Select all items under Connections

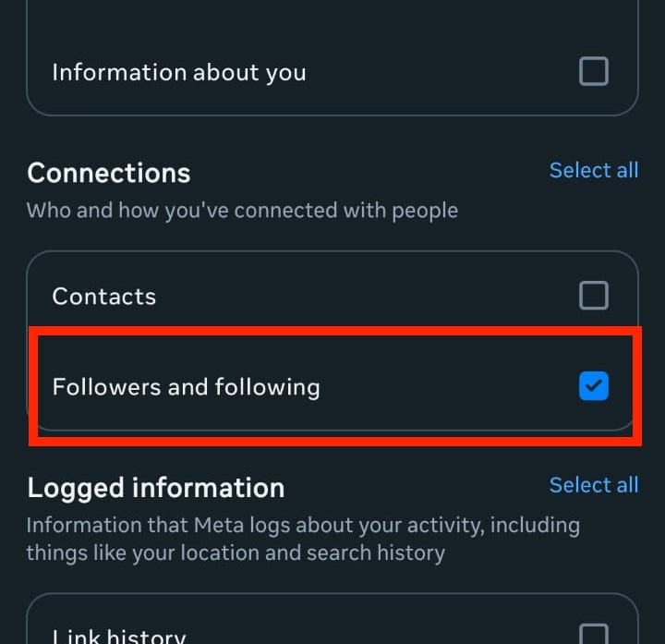tap(593, 170)
